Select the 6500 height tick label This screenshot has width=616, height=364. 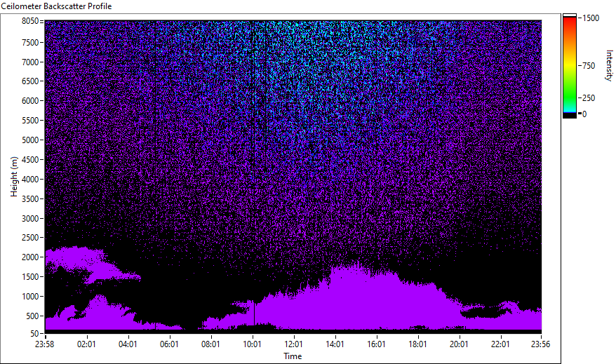(30, 81)
